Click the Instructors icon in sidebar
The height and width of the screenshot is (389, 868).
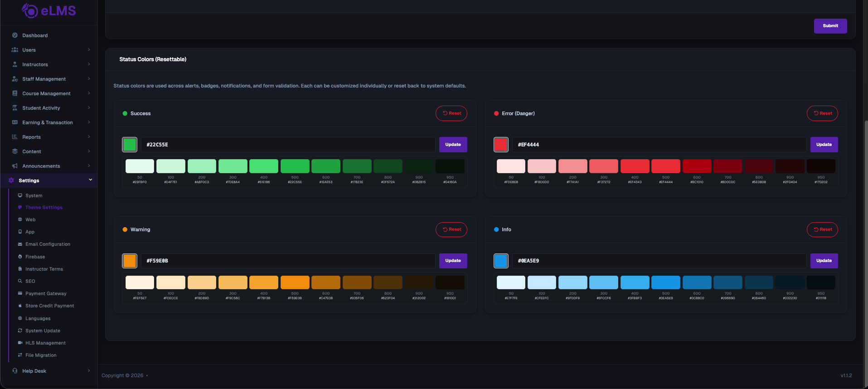click(15, 64)
